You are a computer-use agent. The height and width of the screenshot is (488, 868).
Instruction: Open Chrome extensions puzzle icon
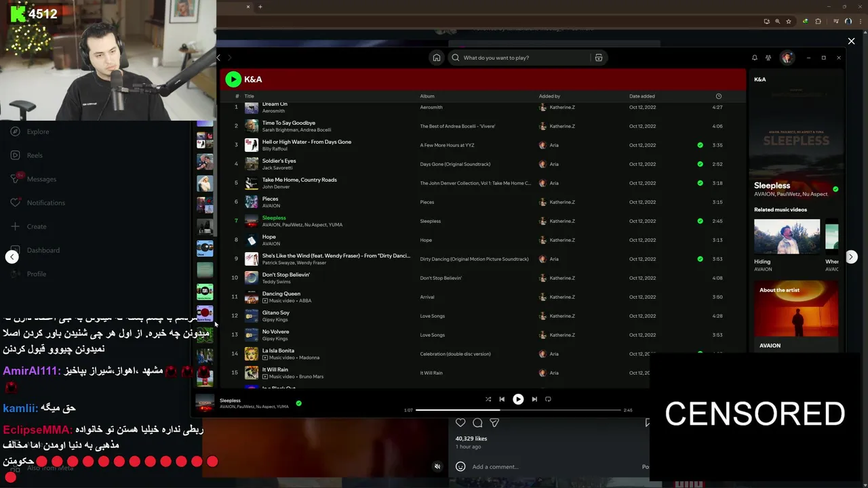(818, 21)
